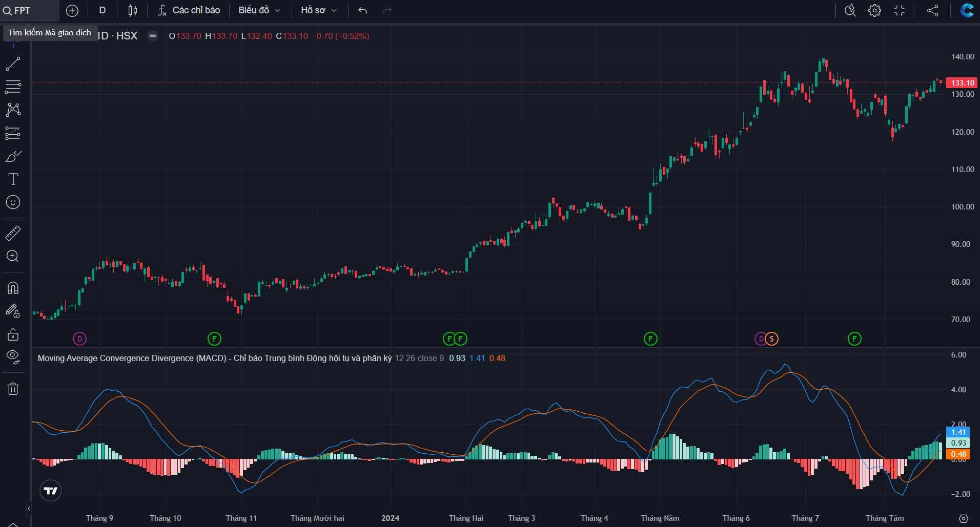Open the candlestick chart style selector
This screenshot has height=527, width=980.
point(132,10)
